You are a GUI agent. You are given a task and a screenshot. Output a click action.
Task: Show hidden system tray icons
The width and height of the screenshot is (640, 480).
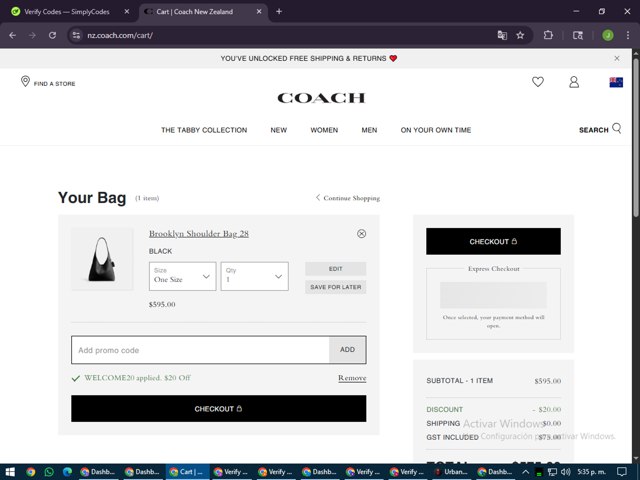tap(525, 472)
